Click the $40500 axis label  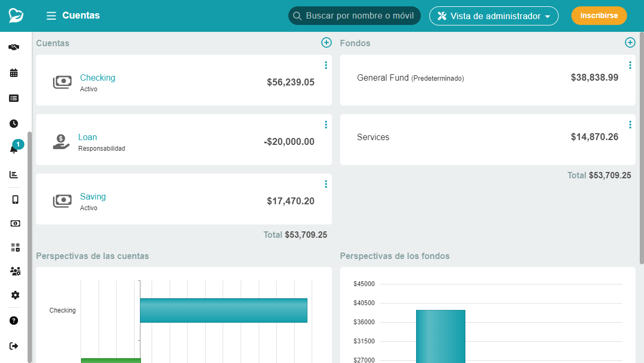[x=364, y=303]
